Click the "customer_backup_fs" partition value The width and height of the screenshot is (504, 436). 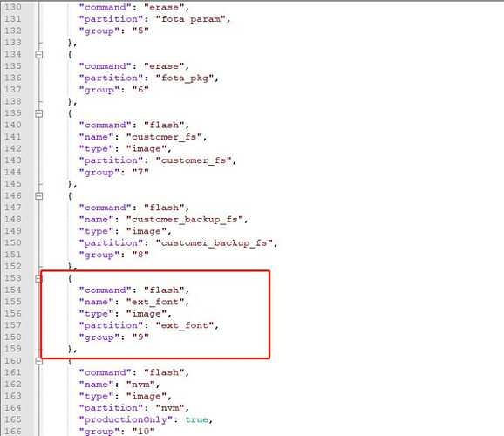coord(215,243)
